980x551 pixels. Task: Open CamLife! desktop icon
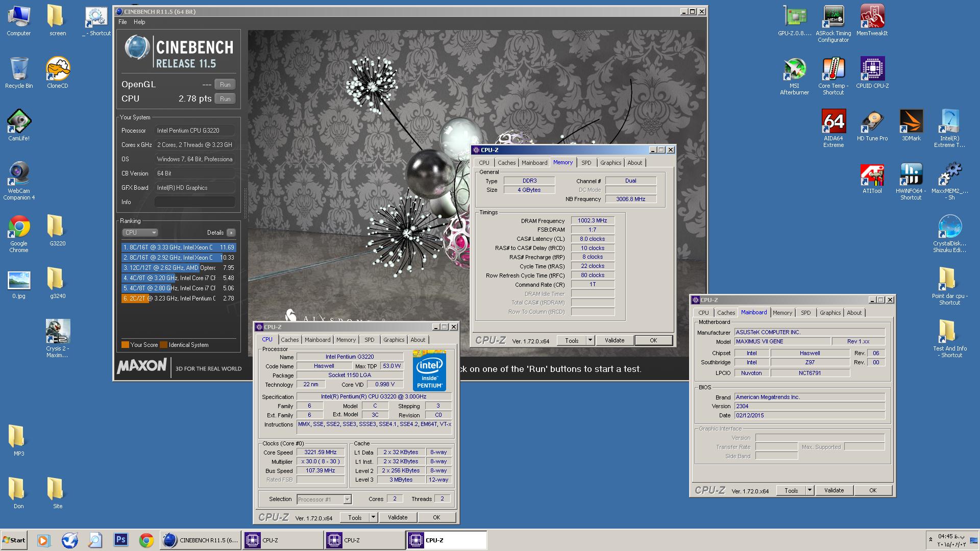[x=19, y=126]
